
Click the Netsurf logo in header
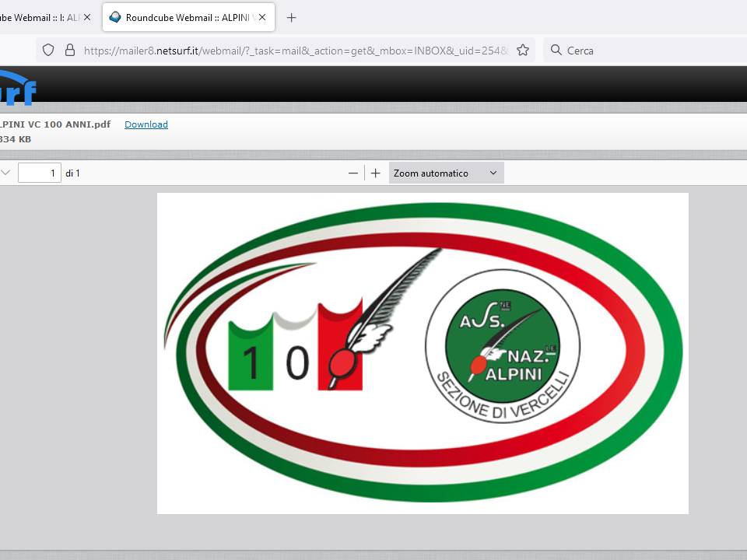coord(18,89)
